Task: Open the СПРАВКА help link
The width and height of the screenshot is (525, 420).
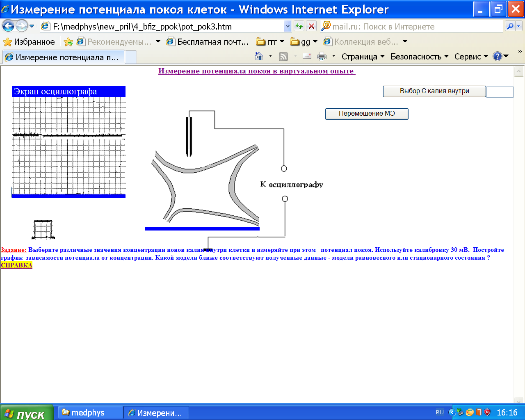Action: (x=16, y=265)
